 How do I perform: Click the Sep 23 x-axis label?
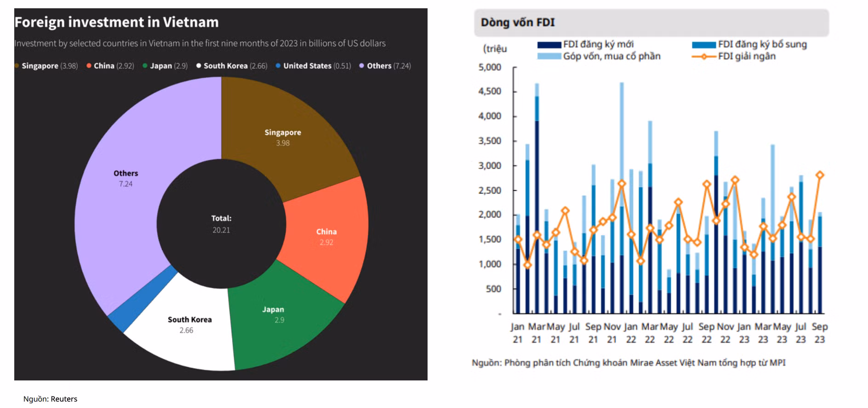[x=819, y=333]
